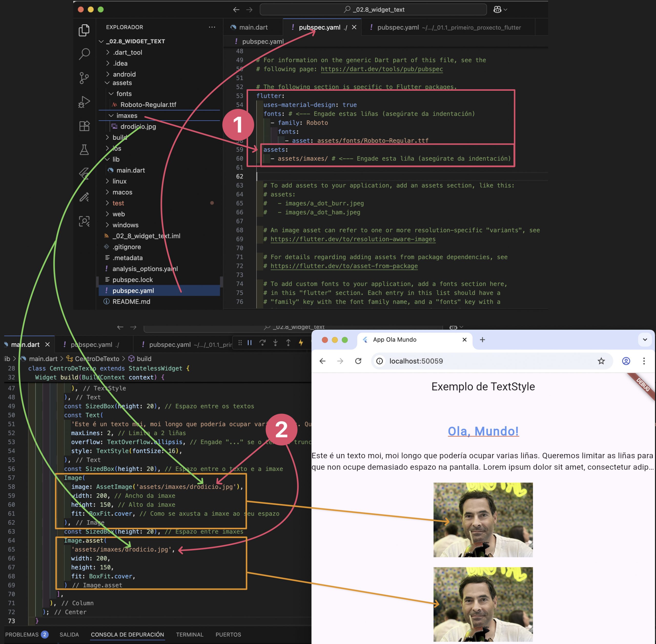This screenshot has width=656, height=644.
Task: Open the dart.dev pubspec link
Action: (381, 69)
